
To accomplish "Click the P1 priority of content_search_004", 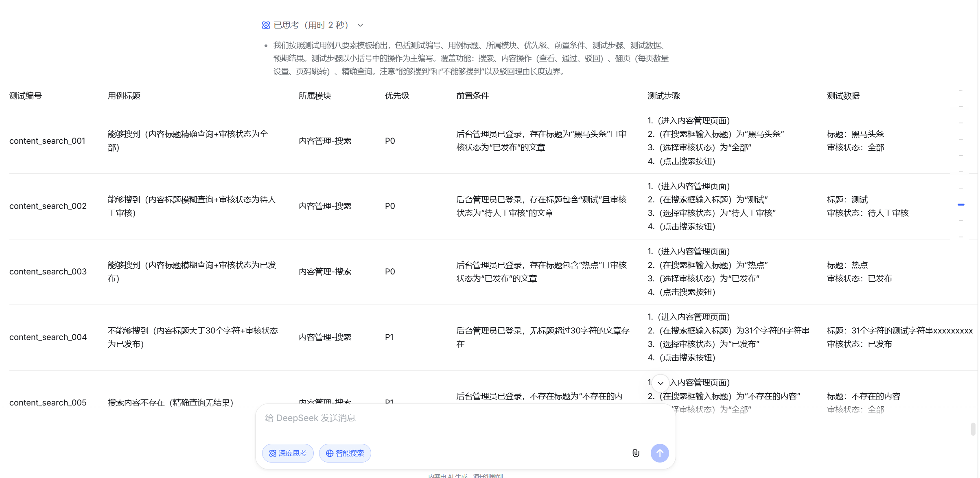I will pyautogui.click(x=389, y=337).
